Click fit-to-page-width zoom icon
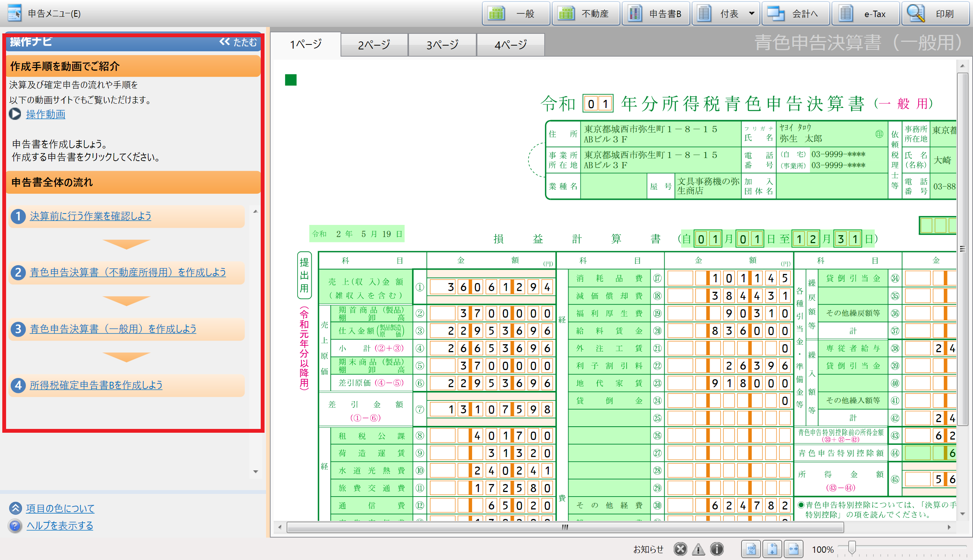Screen dimensions: 973x560 click(793, 549)
